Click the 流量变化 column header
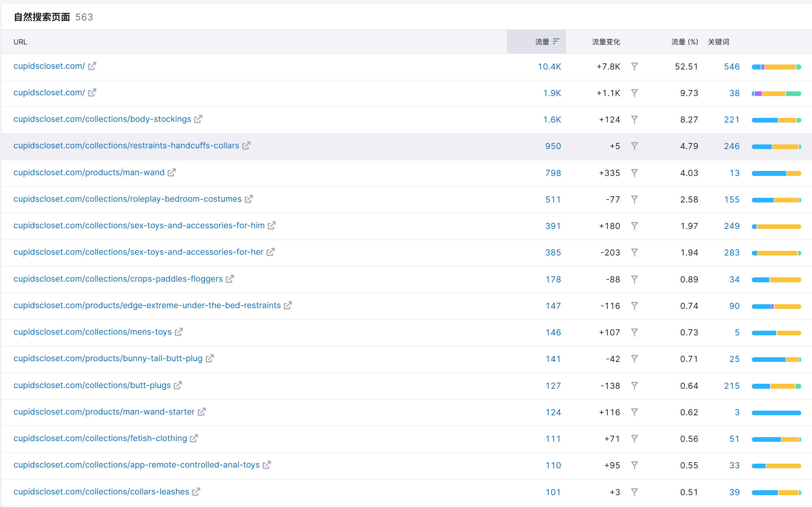Screen dimensions: 812x507 [606, 42]
